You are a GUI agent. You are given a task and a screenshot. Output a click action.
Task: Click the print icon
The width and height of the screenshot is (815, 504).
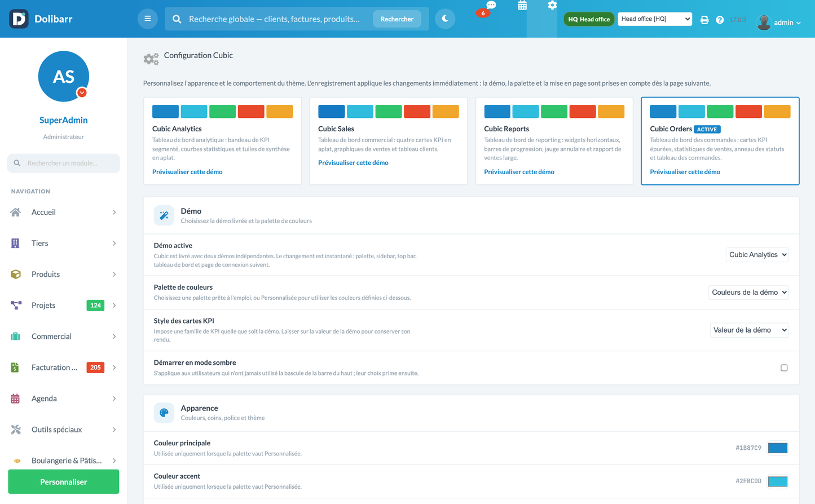[x=704, y=20]
